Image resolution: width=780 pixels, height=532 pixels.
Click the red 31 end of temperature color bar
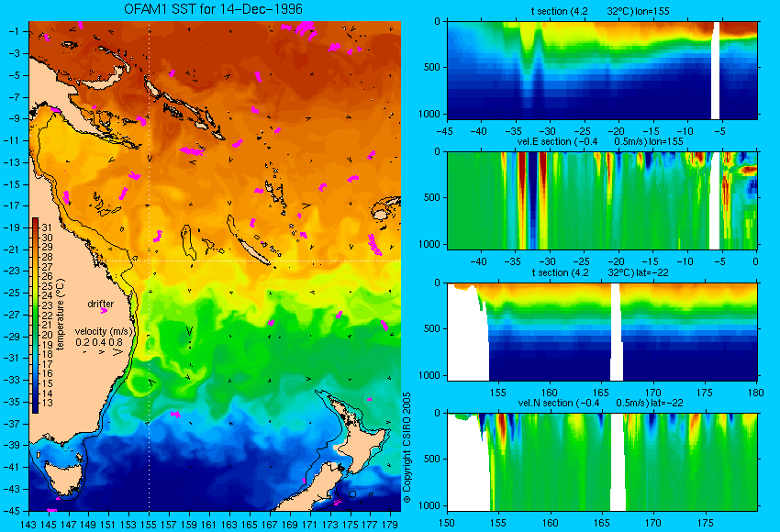[35, 222]
